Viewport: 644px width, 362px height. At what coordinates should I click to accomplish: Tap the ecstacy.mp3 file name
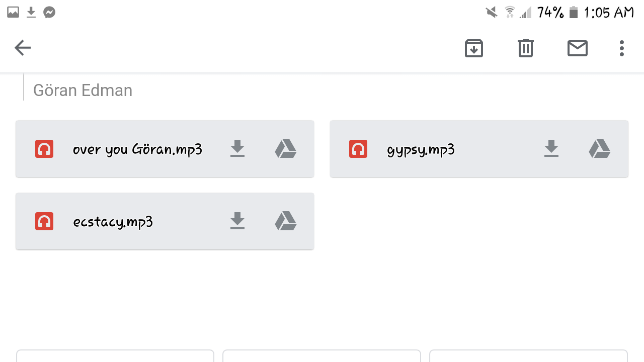click(x=113, y=222)
